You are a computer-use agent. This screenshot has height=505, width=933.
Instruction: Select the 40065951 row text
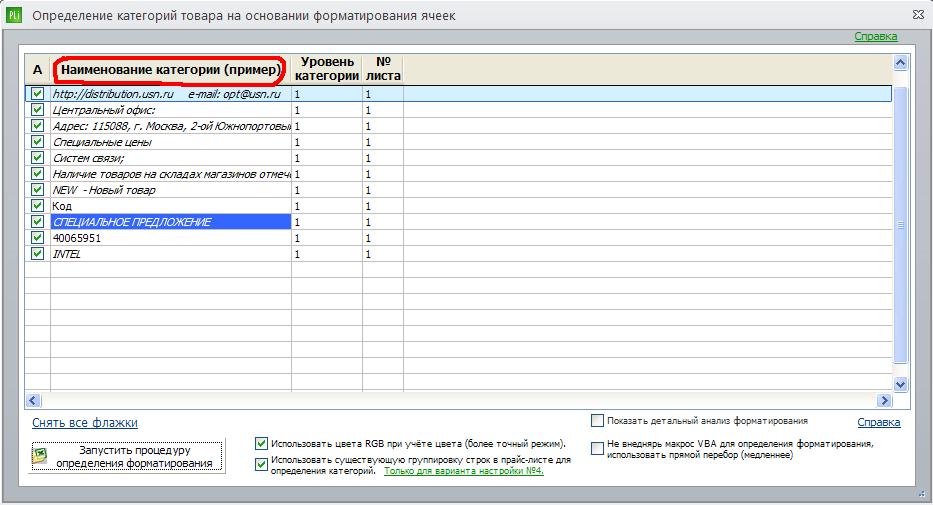pos(77,238)
